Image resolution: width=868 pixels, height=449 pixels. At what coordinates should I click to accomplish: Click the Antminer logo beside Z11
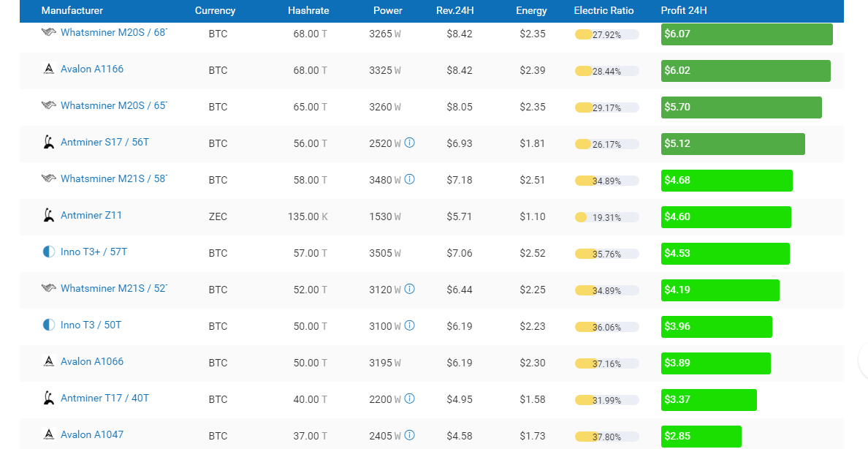coord(49,215)
